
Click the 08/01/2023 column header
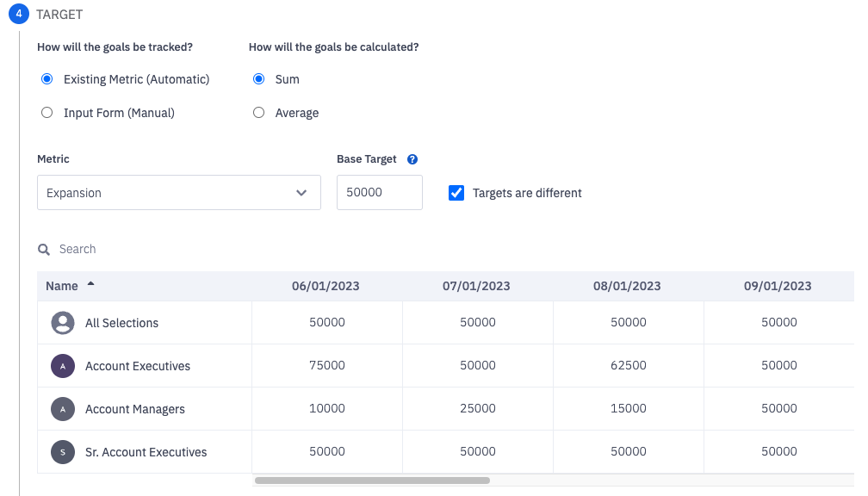pyautogui.click(x=627, y=286)
